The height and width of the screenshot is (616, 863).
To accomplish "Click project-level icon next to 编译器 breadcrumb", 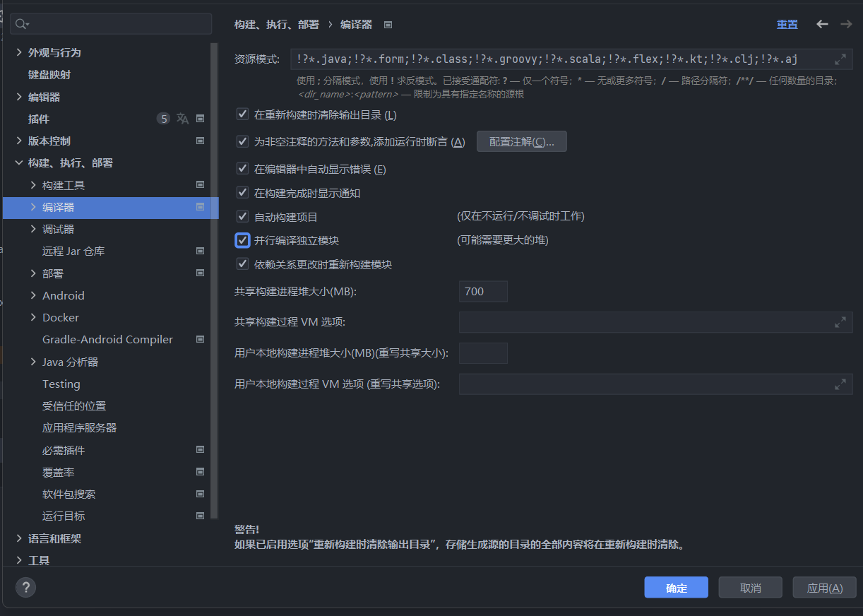I will (x=388, y=25).
